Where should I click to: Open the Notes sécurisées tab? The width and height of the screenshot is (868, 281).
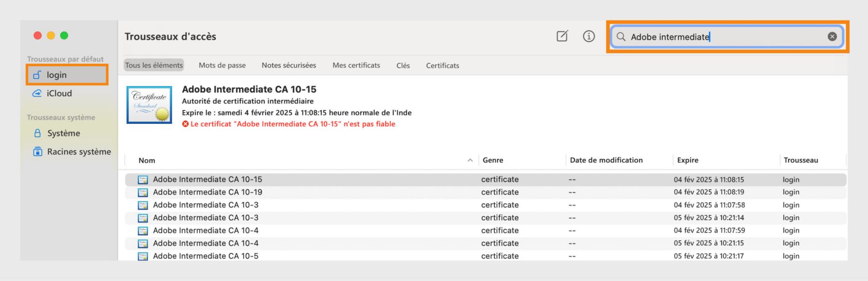289,65
